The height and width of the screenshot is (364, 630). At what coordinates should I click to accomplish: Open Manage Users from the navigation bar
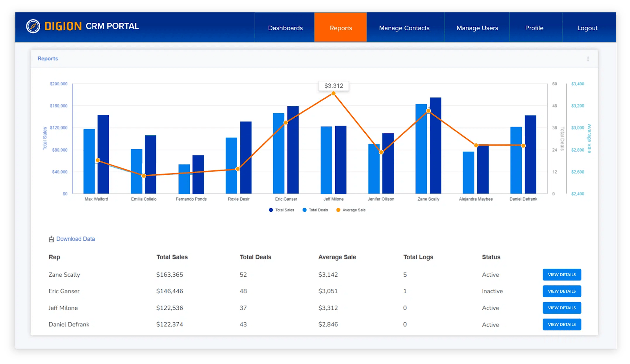477,28
